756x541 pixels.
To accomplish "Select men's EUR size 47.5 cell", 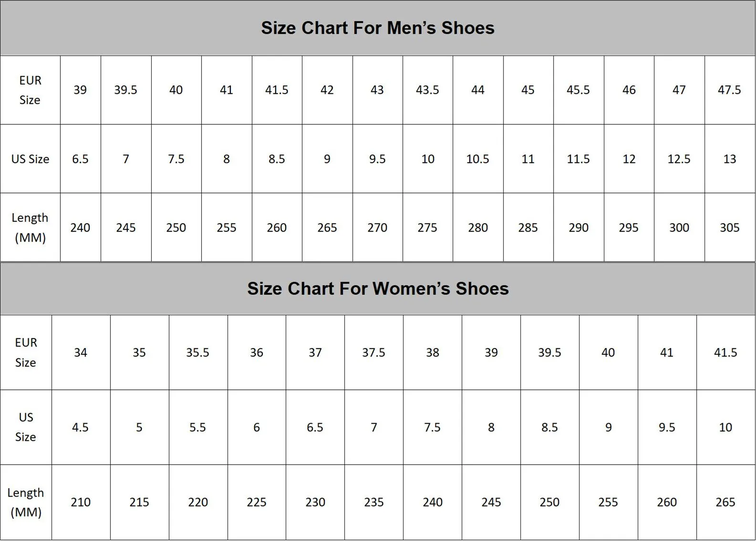I will point(729,90).
